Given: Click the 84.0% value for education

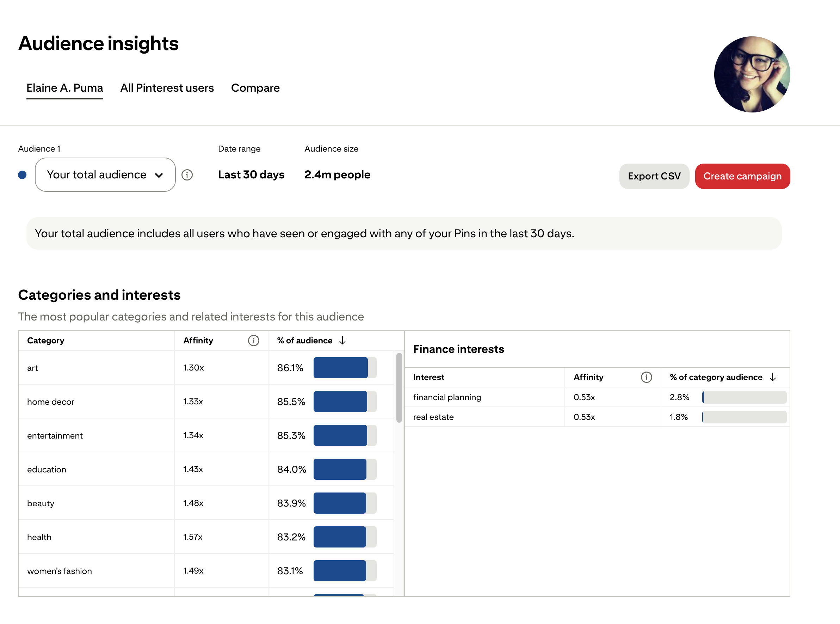Looking at the screenshot, I should click(x=291, y=470).
